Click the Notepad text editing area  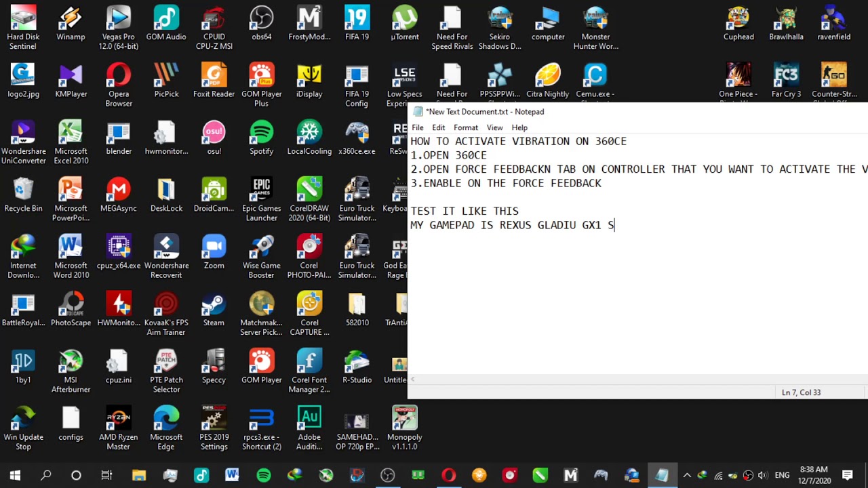point(638,254)
